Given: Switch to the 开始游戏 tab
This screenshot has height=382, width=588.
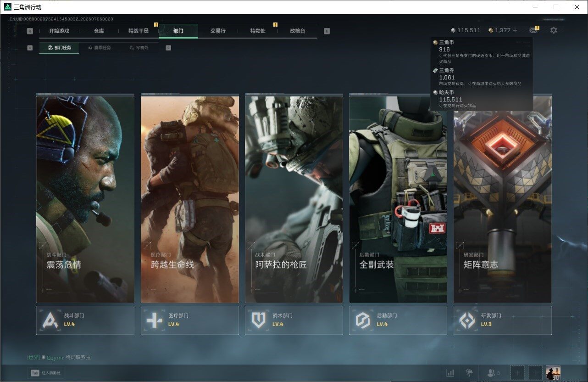Looking at the screenshot, I should click(59, 31).
